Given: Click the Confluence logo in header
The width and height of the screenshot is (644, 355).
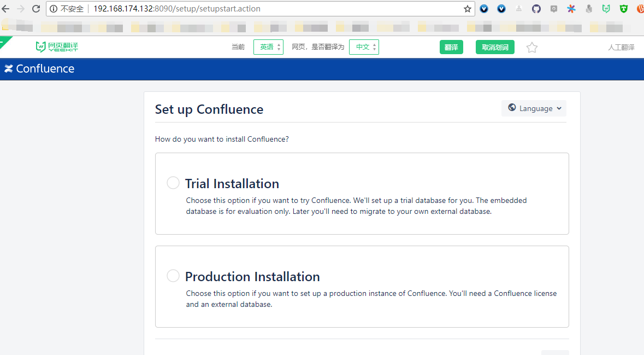Looking at the screenshot, I should [39, 69].
